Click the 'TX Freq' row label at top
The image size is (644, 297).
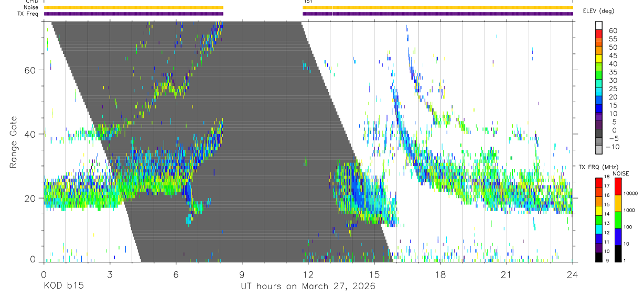pos(28,14)
